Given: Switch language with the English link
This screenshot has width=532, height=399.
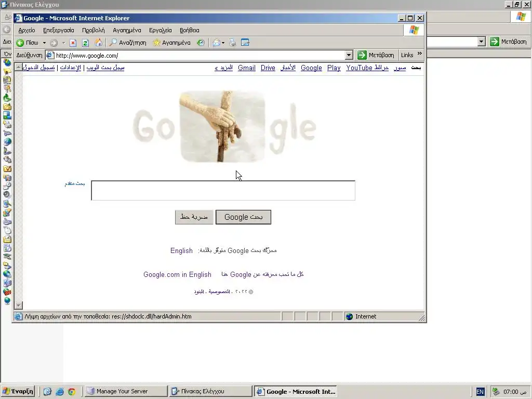Looking at the screenshot, I should [x=181, y=251].
